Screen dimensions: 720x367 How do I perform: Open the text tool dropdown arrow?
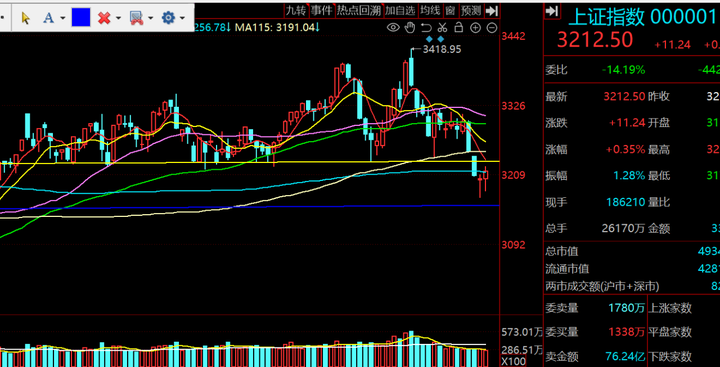click(62, 18)
